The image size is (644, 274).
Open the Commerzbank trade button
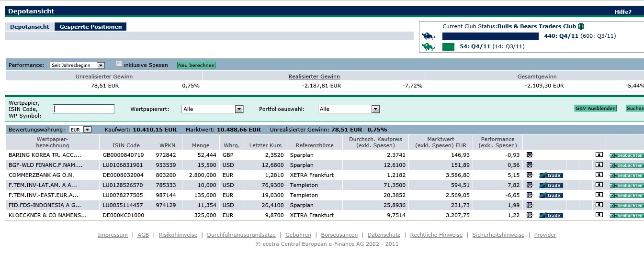[551, 175]
